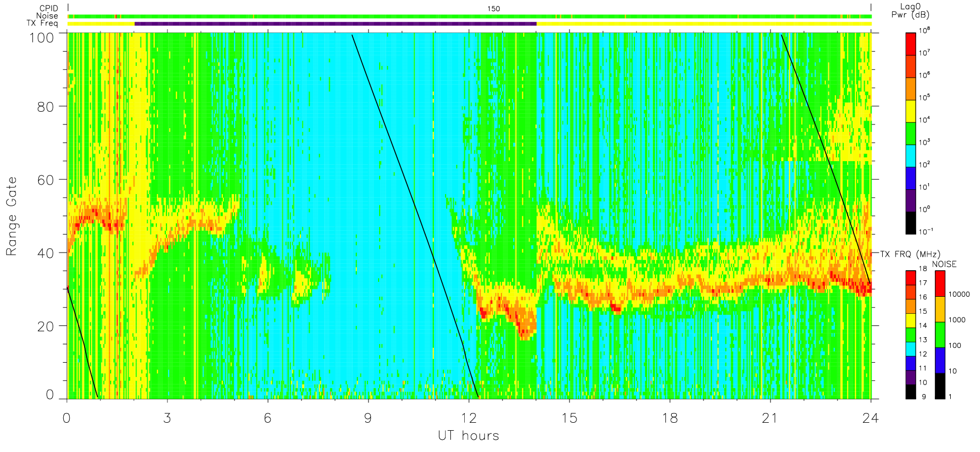Pick the green swatch in NOISE colorbar
980x452 pixels.
pos(940,335)
